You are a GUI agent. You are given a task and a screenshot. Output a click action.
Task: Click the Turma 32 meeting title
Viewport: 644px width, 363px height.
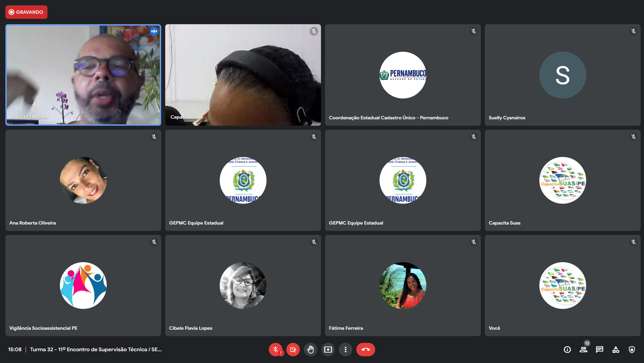point(96,350)
